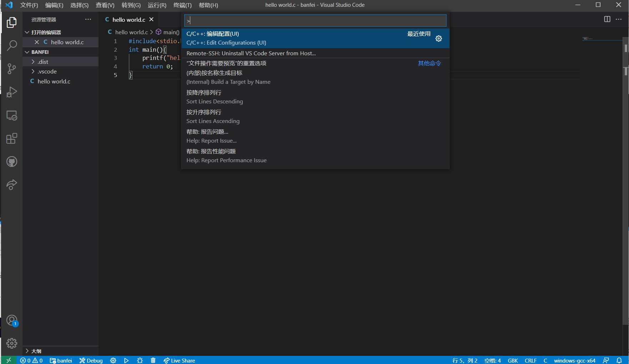Start a Live Share session from status bar

[179, 360]
